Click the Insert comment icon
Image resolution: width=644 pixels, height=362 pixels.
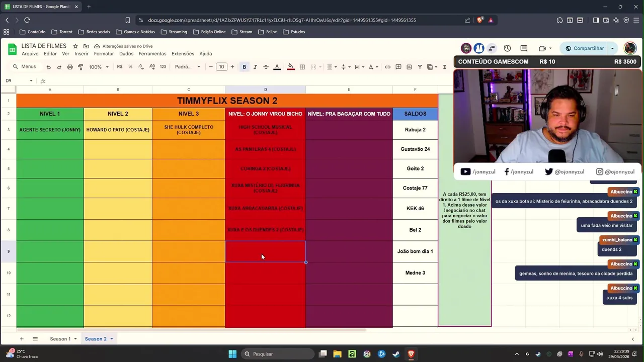coord(398,67)
